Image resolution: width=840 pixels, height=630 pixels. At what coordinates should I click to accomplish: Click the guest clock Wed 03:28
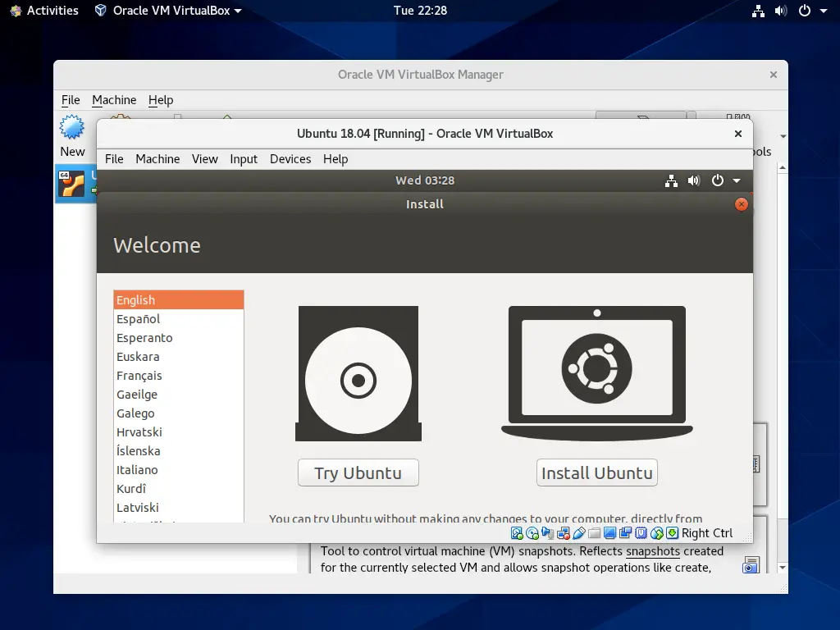[x=425, y=180]
